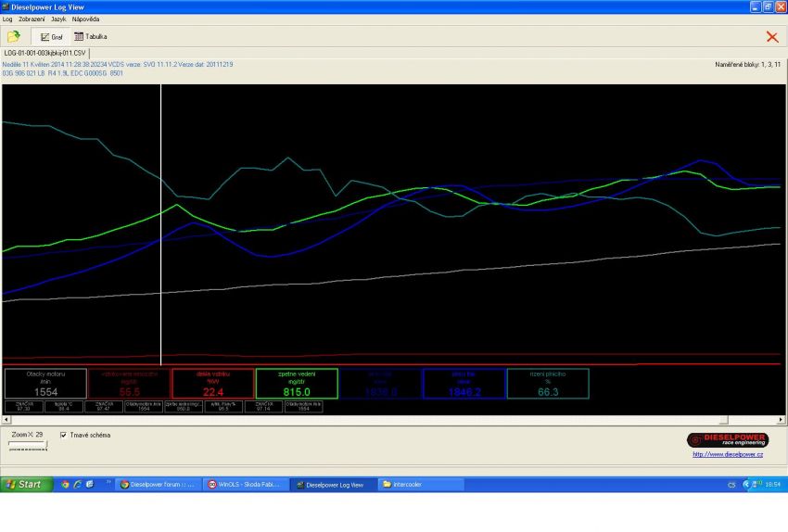Viewport: 788px width, 532px height.
Task: Select the small block box reading 95.5
Action: tap(223, 406)
